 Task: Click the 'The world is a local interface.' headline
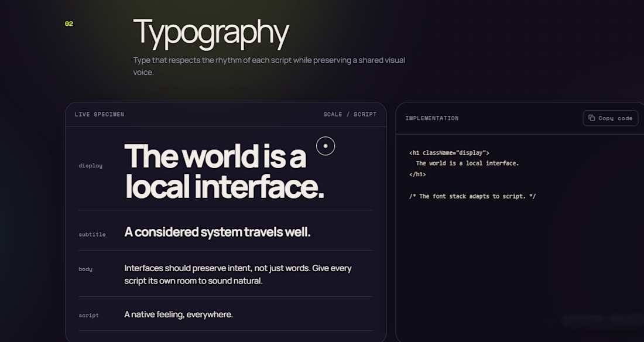(x=224, y=172)
